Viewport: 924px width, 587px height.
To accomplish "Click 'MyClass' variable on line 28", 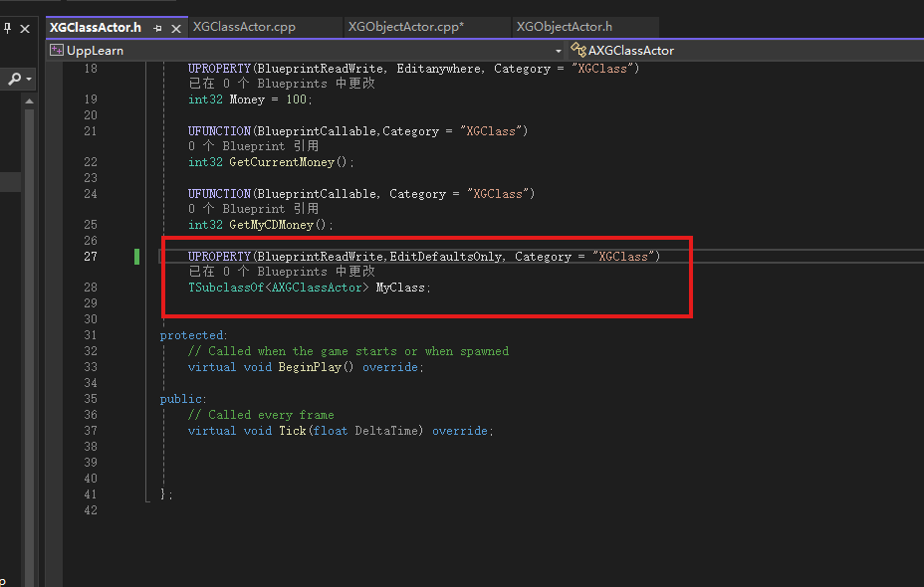I will coord(400,288).
